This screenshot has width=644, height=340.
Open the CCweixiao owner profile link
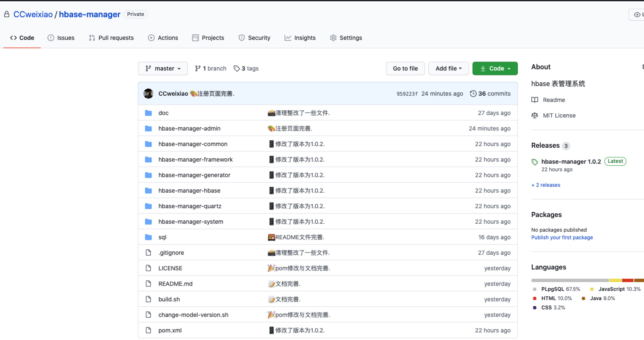point(33,14)
